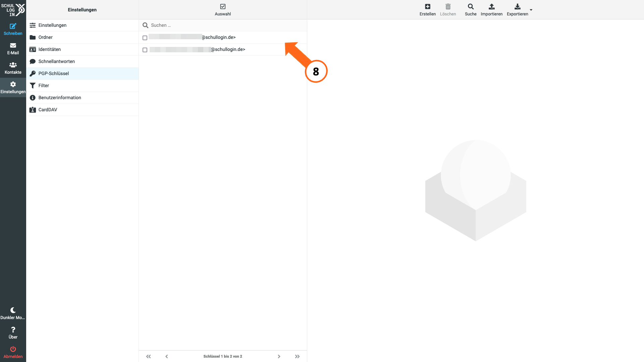The height and width of the screenshot is (362, 644).
Task: Open the Suche toolbar tool
Action: point(471,10)
